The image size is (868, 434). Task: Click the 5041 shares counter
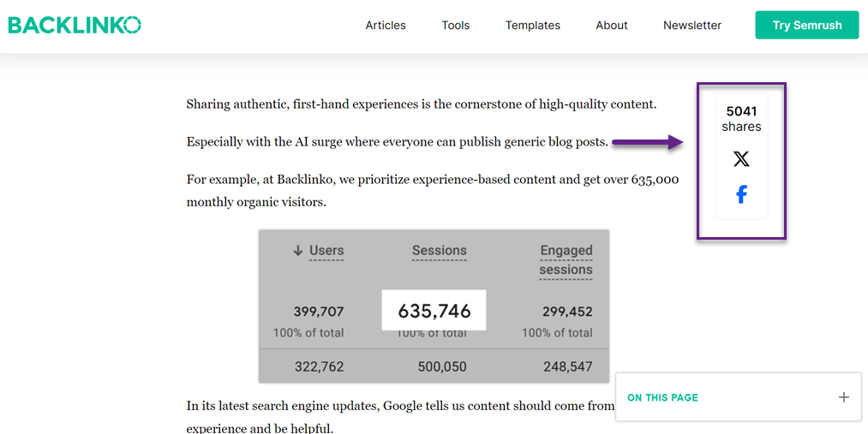tap(741, 118)
